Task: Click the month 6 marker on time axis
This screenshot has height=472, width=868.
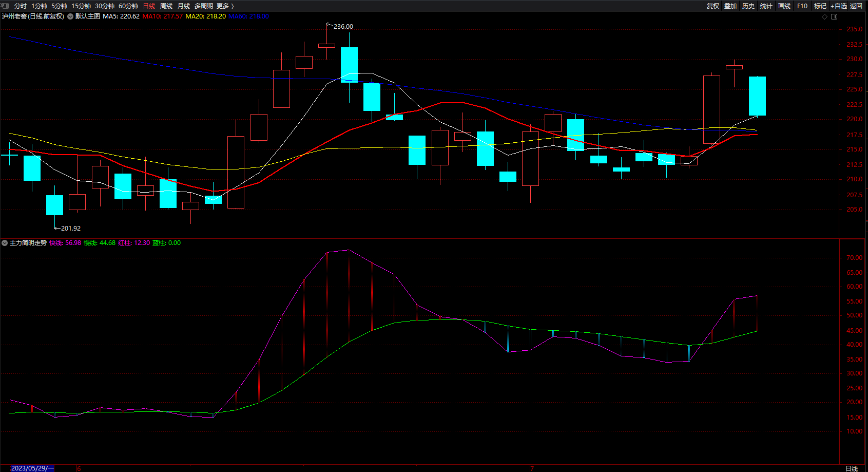Action: [x=79, y=468]
